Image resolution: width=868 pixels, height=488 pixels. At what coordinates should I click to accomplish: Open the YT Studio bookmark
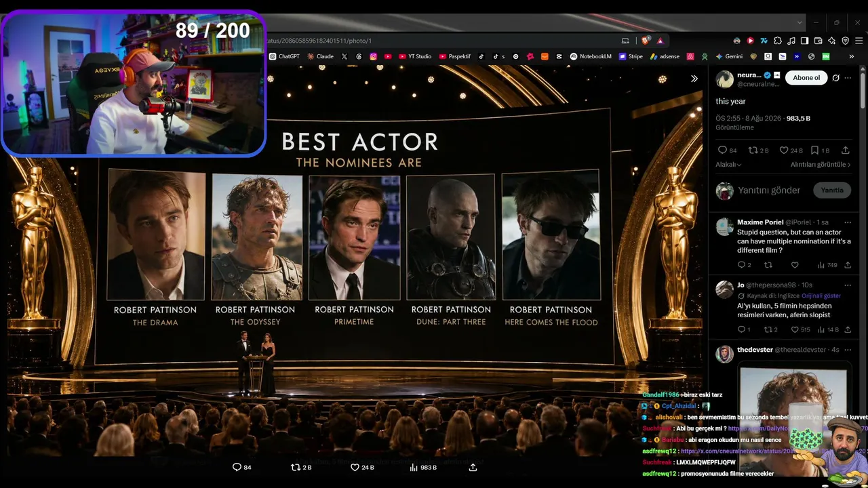point(415,56)
